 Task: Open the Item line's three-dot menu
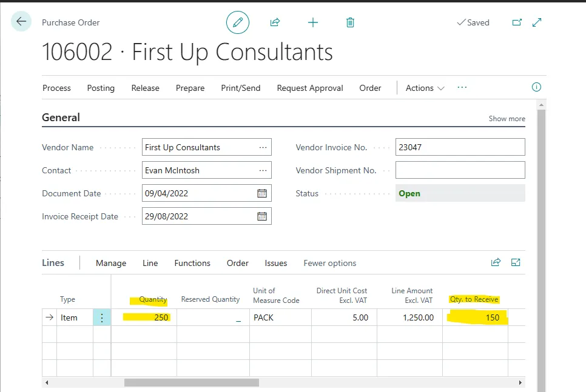(x=102, y=317)
